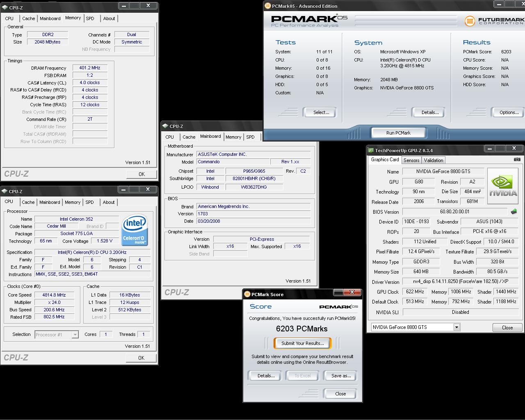Click the PCMark05 title bar icon
The width and height of the screenshot is (525, 420).
pyautogui.click(x=267, y=6)
